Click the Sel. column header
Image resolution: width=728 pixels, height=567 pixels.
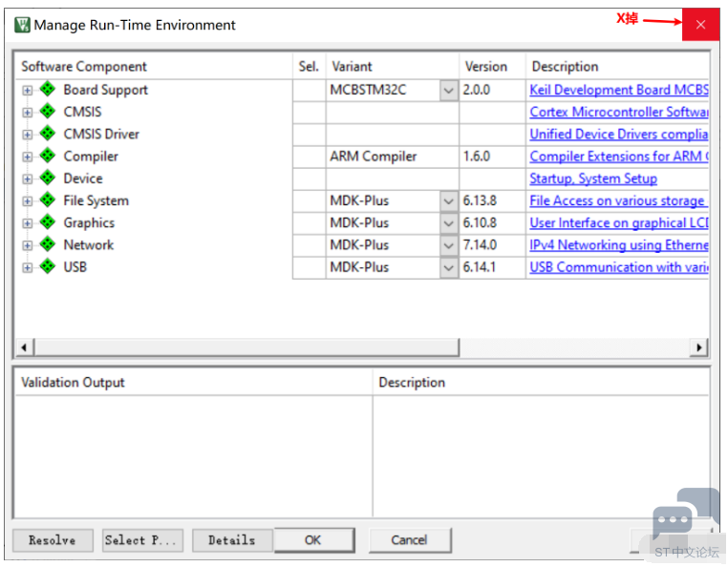tap(310, 67)
